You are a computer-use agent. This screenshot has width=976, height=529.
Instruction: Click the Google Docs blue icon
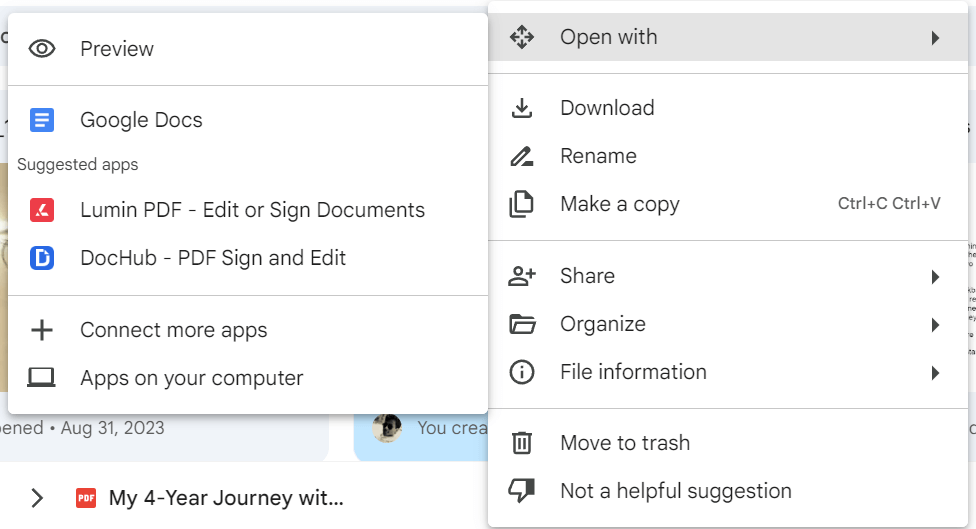coord(42,120)
